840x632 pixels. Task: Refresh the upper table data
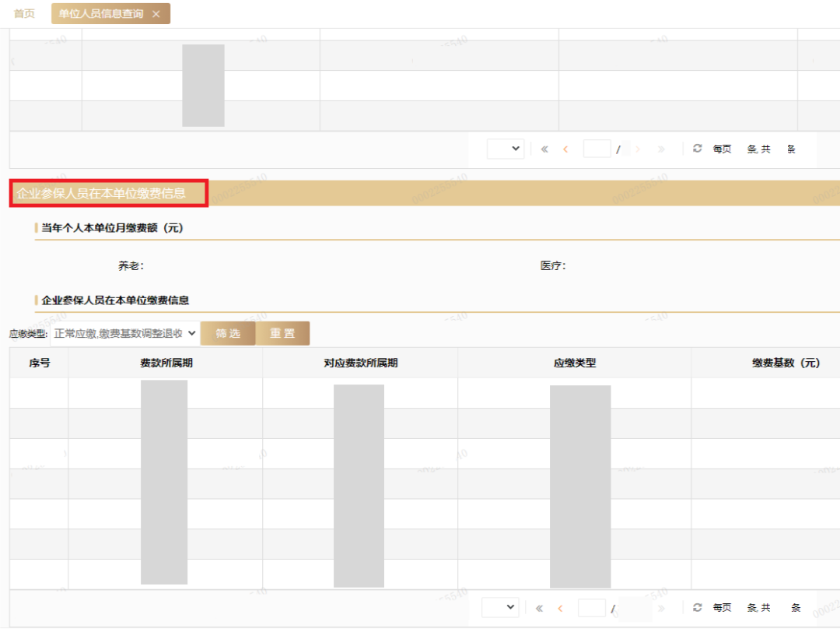coord(697,149)
